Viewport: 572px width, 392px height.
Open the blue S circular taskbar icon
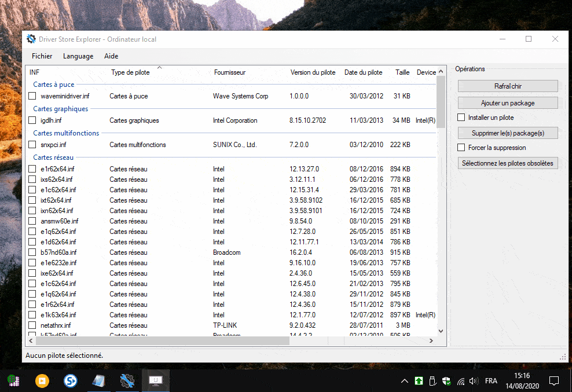(71, 380)
